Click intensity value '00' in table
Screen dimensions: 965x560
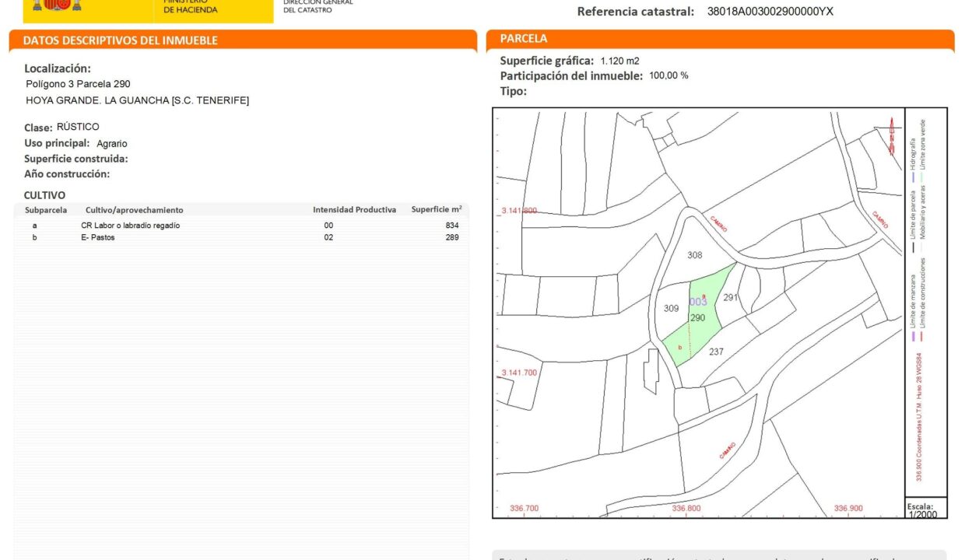328,226
